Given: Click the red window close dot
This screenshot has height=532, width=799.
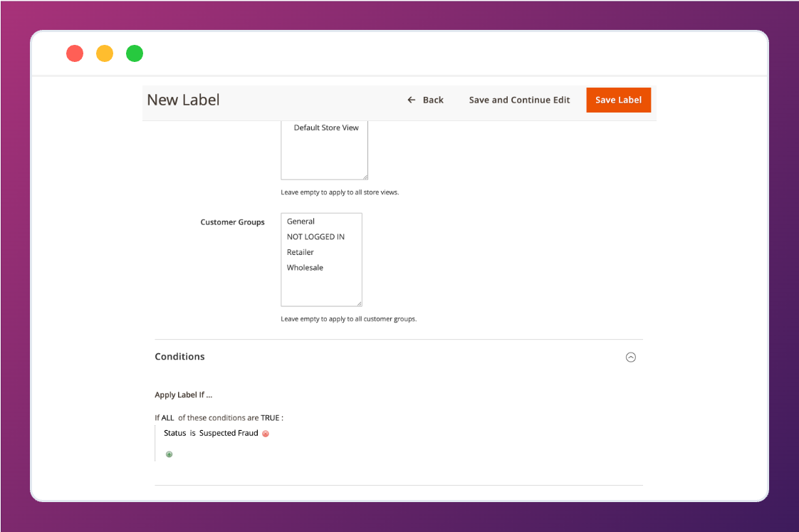Looking at the screenshot, I should [75, 53].
